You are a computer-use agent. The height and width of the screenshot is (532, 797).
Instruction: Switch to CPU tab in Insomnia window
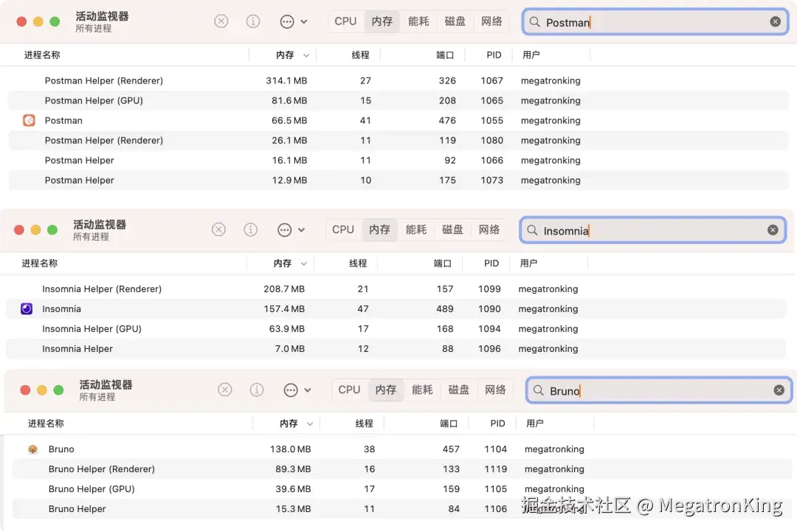343,229
